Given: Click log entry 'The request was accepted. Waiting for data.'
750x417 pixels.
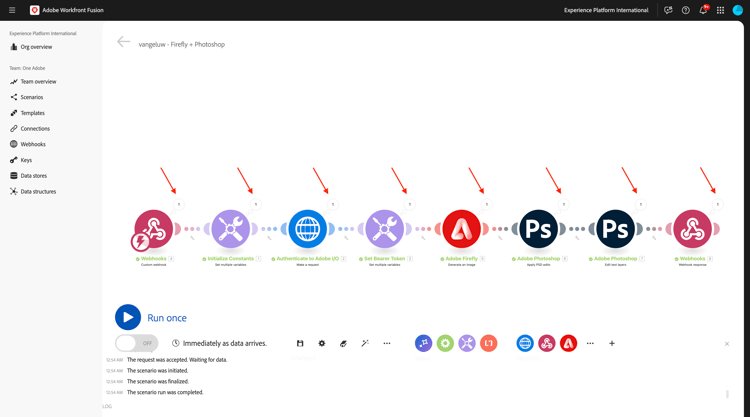Looking at the screenshot, I should pos(177,360).
